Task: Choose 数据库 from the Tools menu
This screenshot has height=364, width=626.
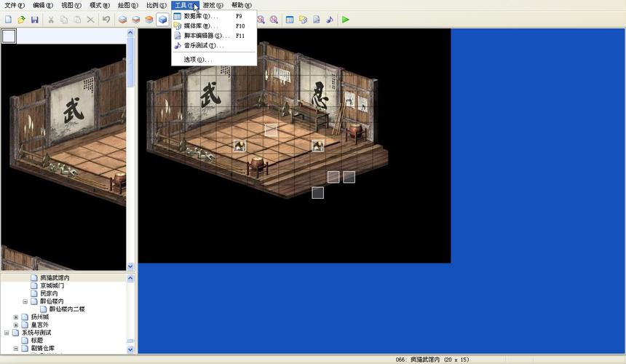Action: coord(200,16)
